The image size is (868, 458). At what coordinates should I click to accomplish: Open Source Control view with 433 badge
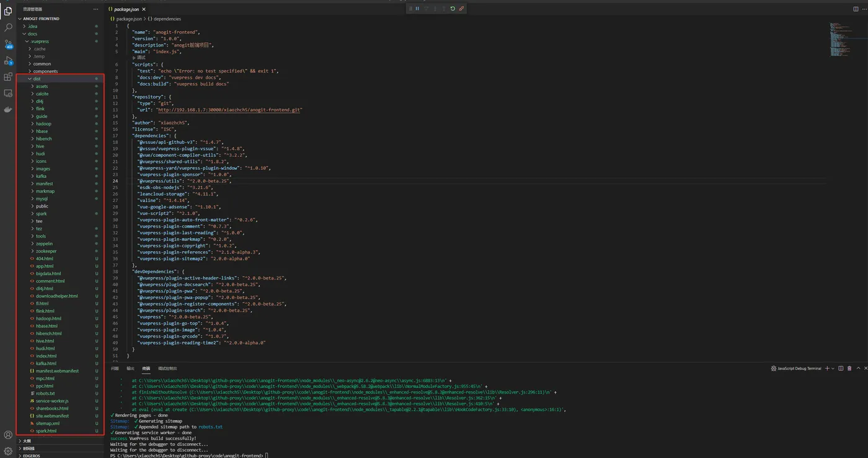click(8, 44)
